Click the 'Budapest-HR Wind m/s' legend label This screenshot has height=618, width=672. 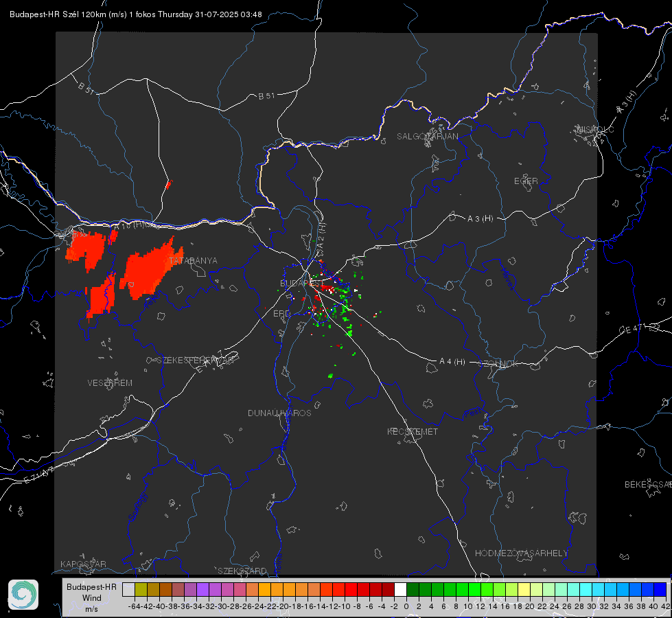click(91, 597)
